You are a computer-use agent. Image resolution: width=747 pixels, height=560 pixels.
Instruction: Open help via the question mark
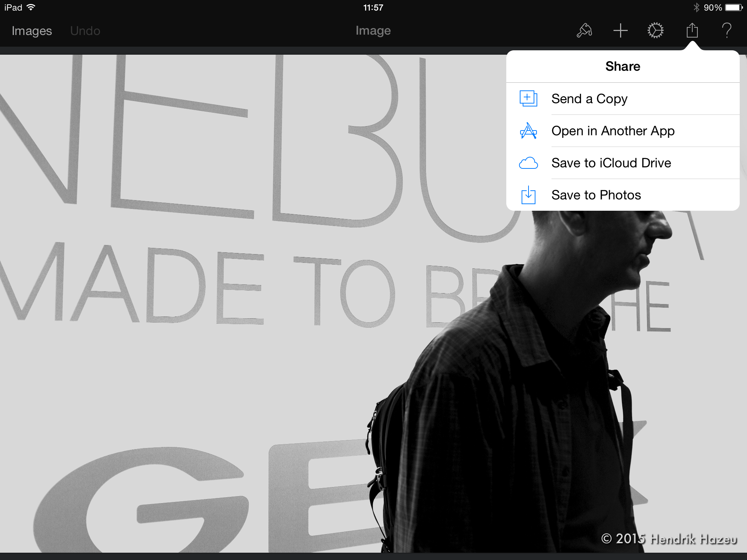[727, 30]
